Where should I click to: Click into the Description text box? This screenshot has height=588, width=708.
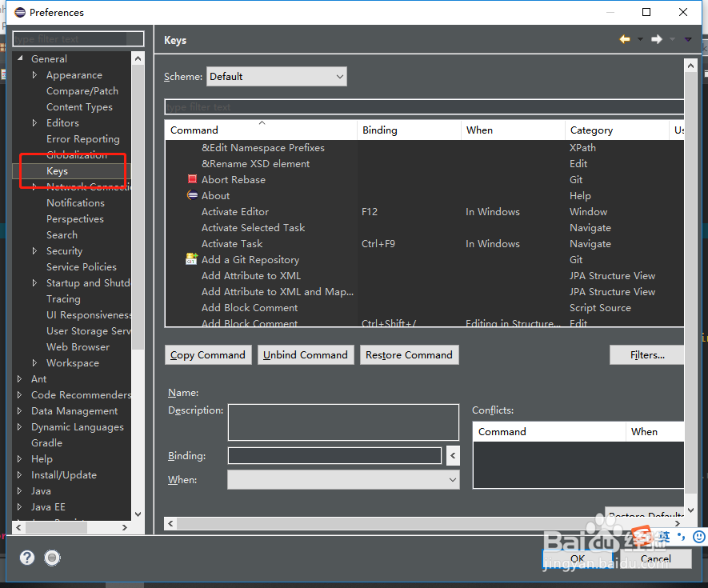344,422
